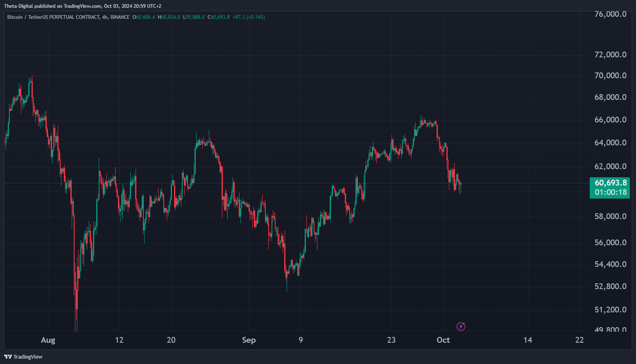Click the low value L59,888.0
This screenshot has width=636, height=364.
(x=194, y=17)
